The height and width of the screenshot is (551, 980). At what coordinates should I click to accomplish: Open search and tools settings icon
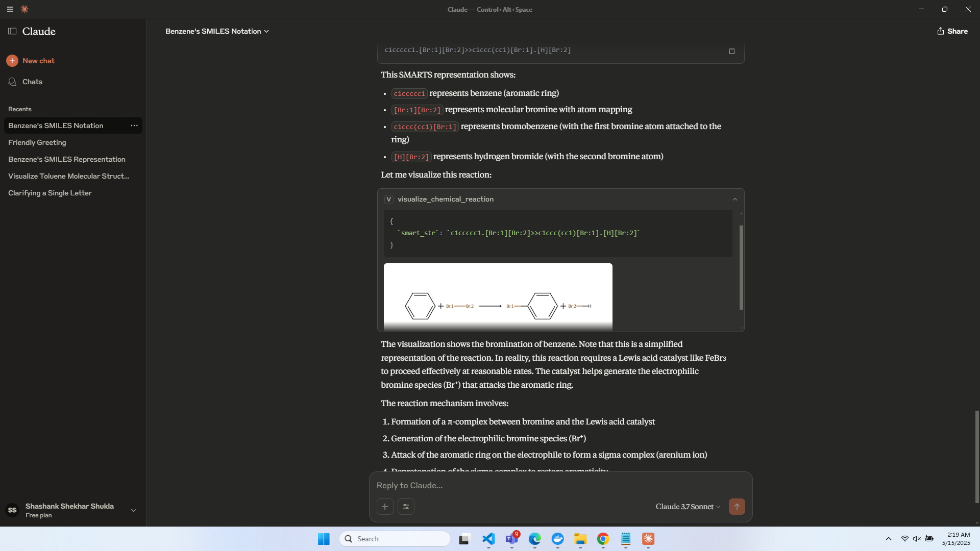[x=406, y=507]
